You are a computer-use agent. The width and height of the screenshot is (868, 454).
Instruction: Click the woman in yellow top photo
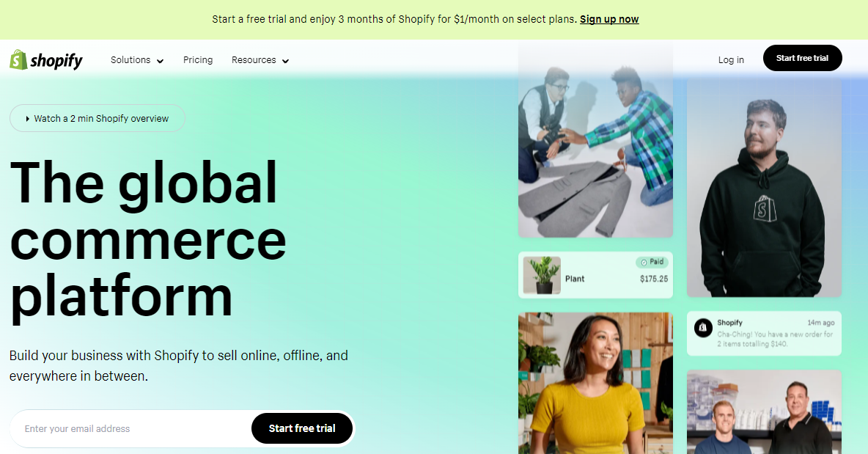tap(595, 383)
